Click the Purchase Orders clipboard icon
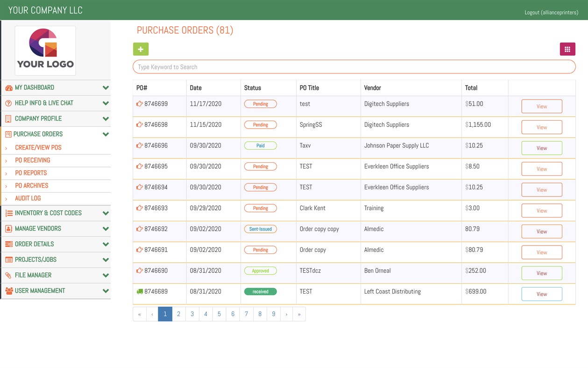The width and height of the screenshot is (588, 368). [8, 134]
